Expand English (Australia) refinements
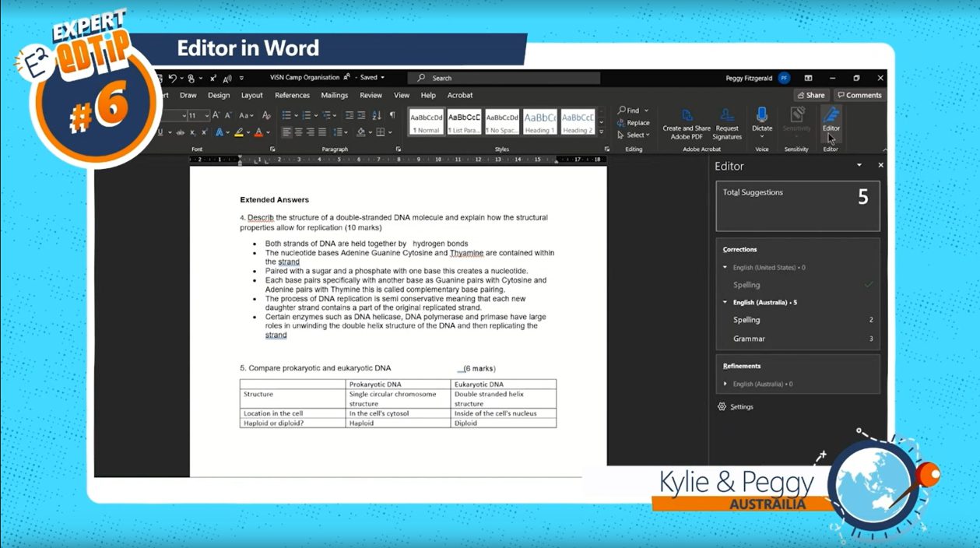The image size is (980, 548). tap(725, 384)
